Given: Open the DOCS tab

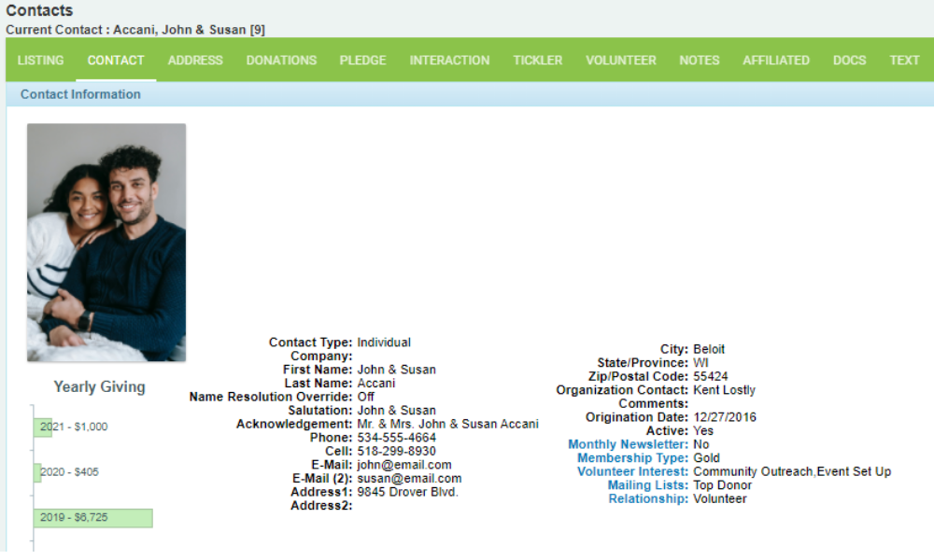Looking at the screenshot, I should (849, 60).
